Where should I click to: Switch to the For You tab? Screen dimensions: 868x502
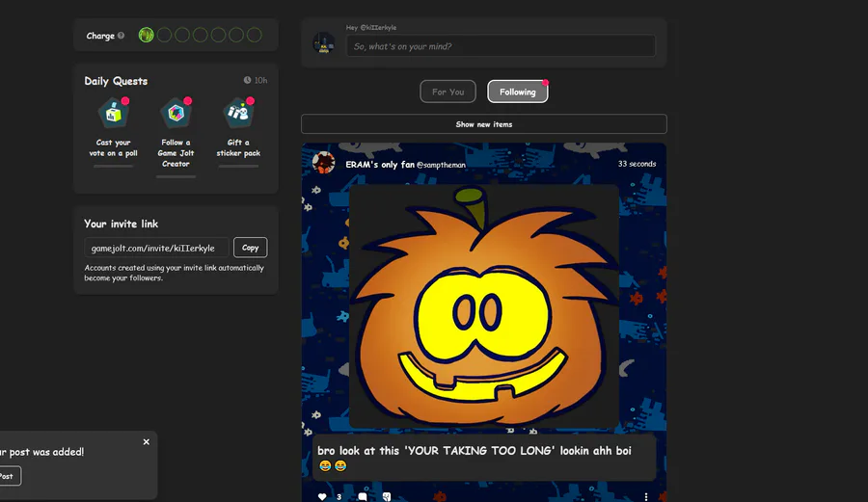pos(448,92)
